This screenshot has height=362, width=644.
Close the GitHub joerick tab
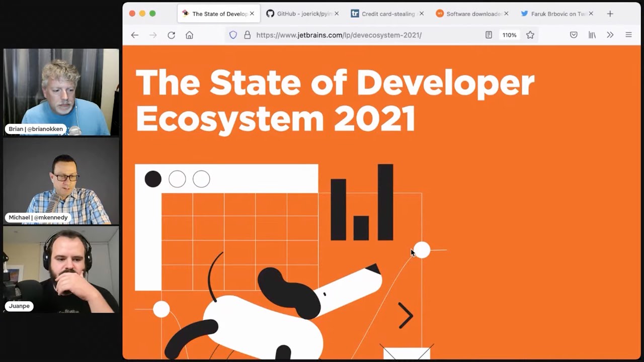(x=337, y=14)
